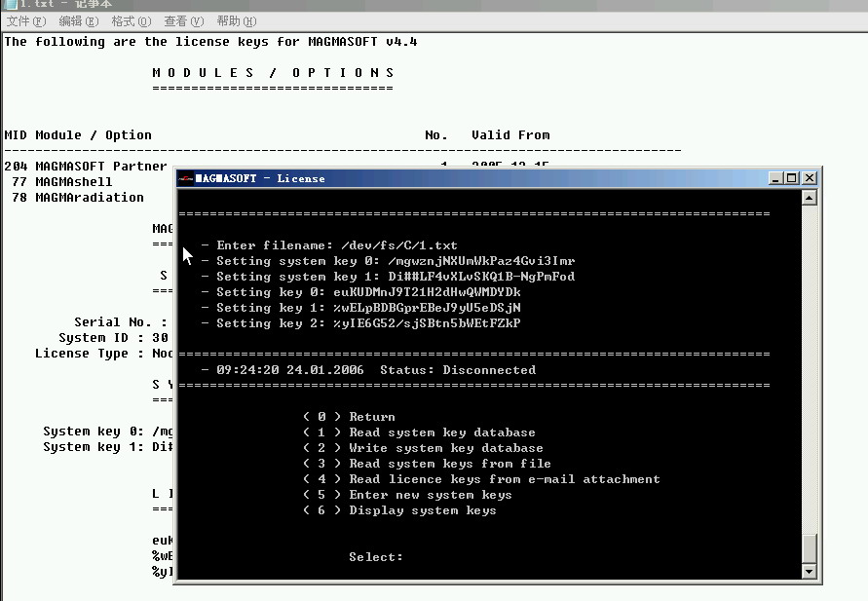Viewport: 868px width, 601px height.
Task: Click the Valid From column header in Notepad
Action: 510,135
